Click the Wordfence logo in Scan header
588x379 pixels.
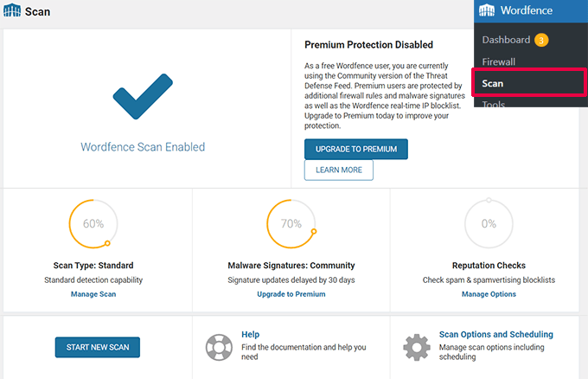pyautogui.click(x=12, y=11)
